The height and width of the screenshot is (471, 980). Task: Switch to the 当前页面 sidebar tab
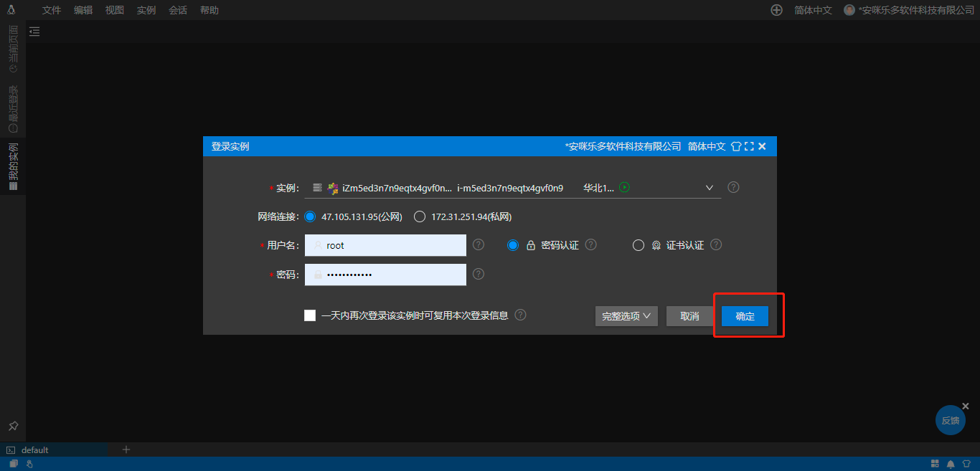(x=13, y=49)
